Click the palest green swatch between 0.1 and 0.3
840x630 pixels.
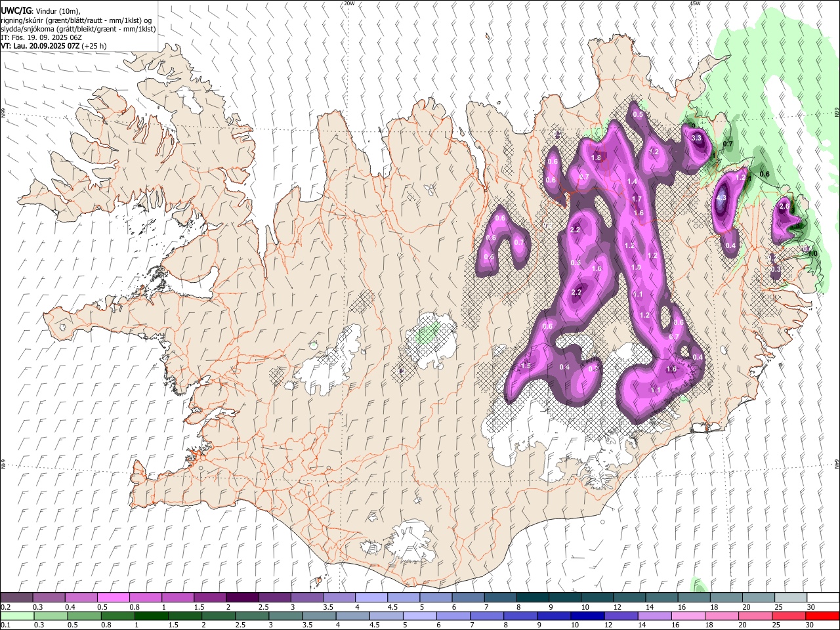tap(17, 616)
